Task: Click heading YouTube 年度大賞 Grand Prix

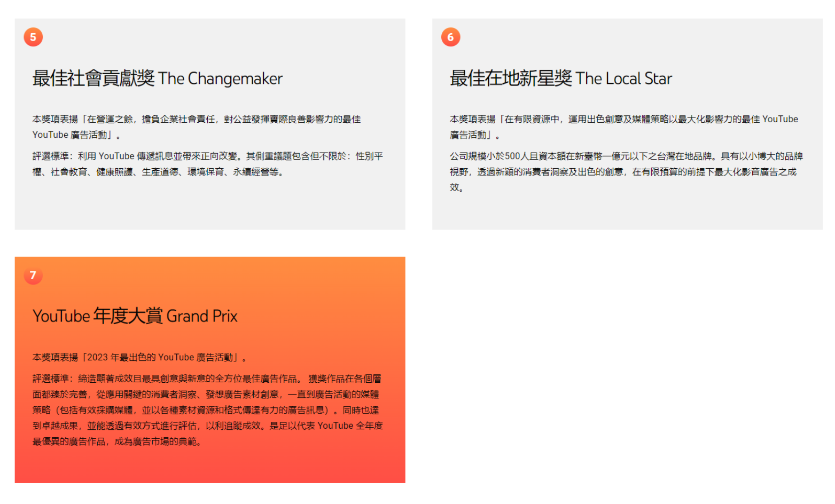Action: click(135, 316)
